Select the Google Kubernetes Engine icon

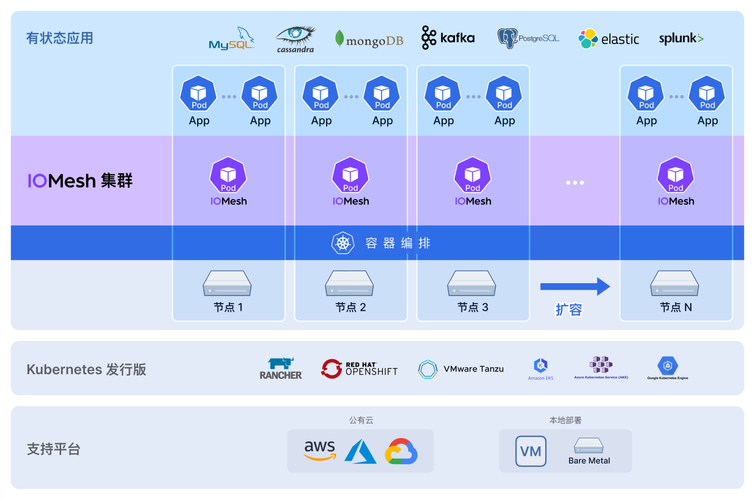(667, 368)
